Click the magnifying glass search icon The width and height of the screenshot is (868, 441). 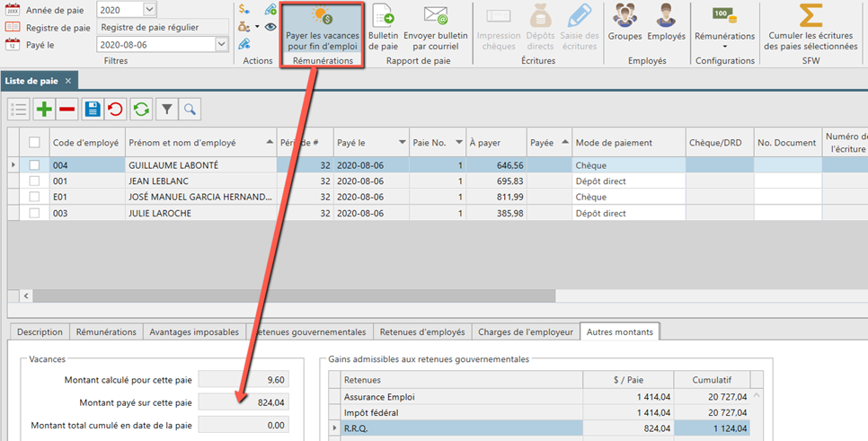(190, 109)
